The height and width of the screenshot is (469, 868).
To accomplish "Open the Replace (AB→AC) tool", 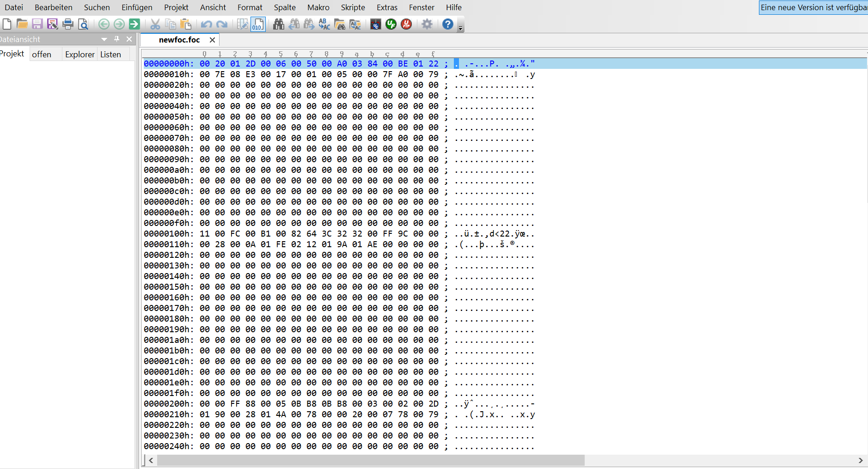I will click(x=324, y=24).
